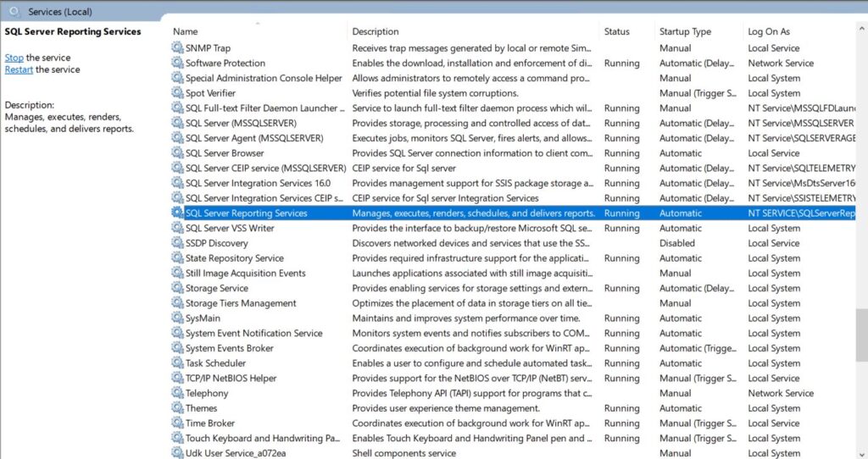Click gear icon of highlighted SQL Server Reporting Services
Screen dimensions: 868x459
point(177,213)
